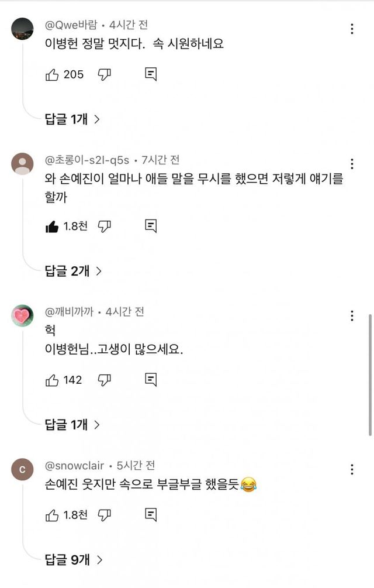Expand 답글 1개 under @Qwe바람 comment

tap(72, 119)
